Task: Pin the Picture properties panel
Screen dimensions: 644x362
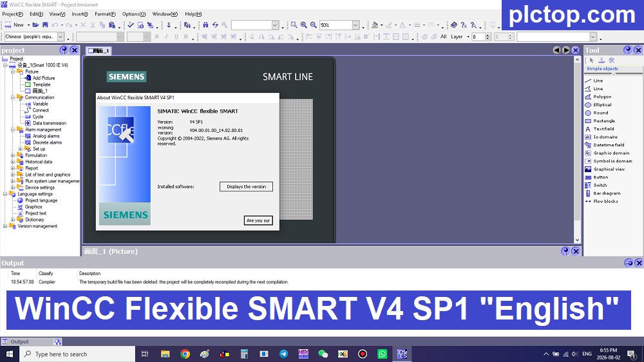Action: coord(565,251)
